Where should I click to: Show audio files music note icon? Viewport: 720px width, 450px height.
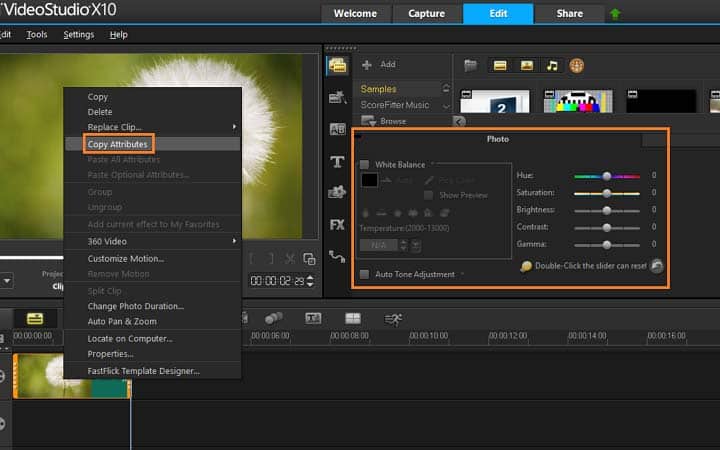point(552,66)
